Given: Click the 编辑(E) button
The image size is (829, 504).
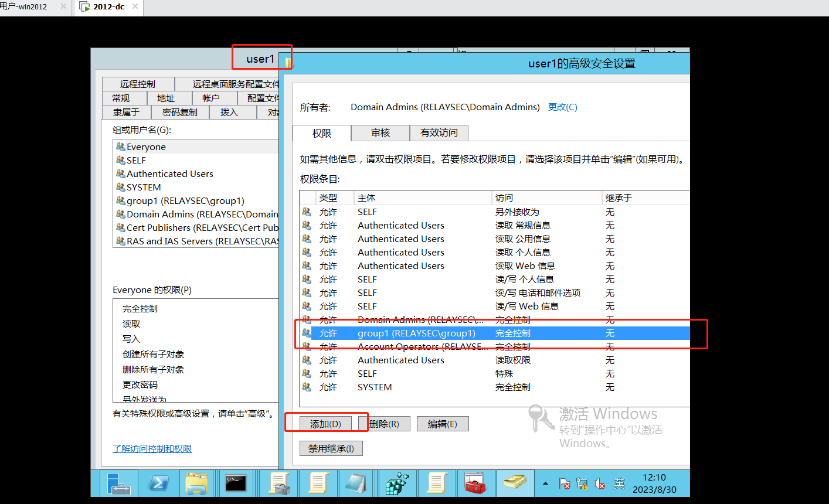Looking at the screenshot, I should (x=443, y=424).
